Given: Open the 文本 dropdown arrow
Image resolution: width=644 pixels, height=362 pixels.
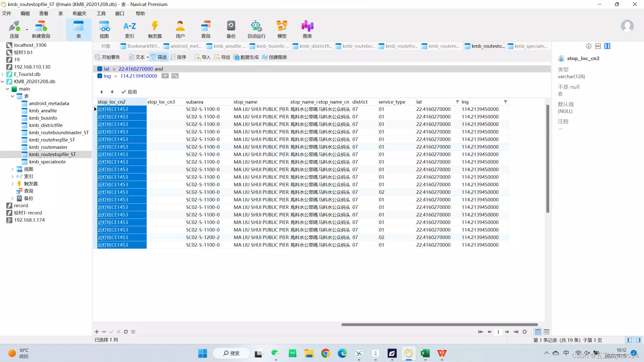Looking at the screenshot, I should 148,57.
